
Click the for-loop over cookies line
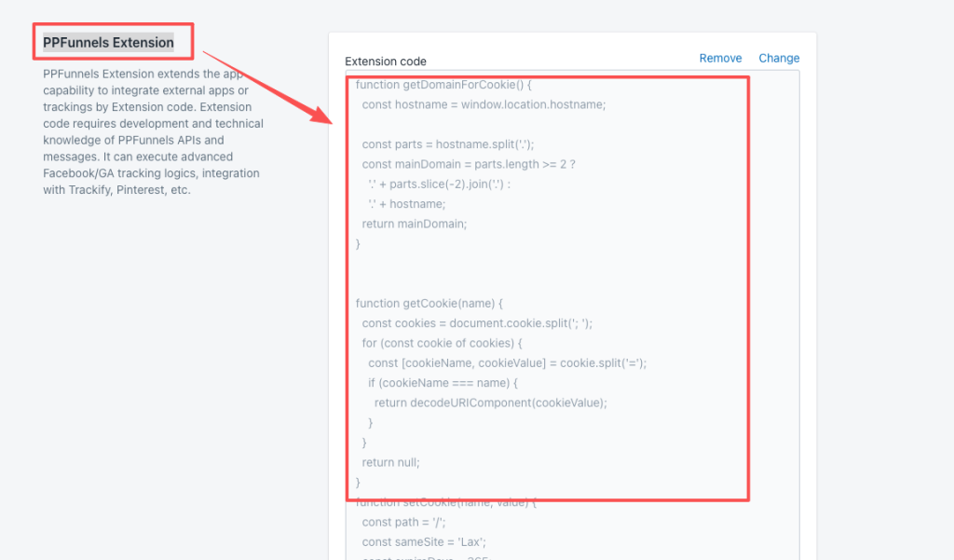click(x=436, y=343)
